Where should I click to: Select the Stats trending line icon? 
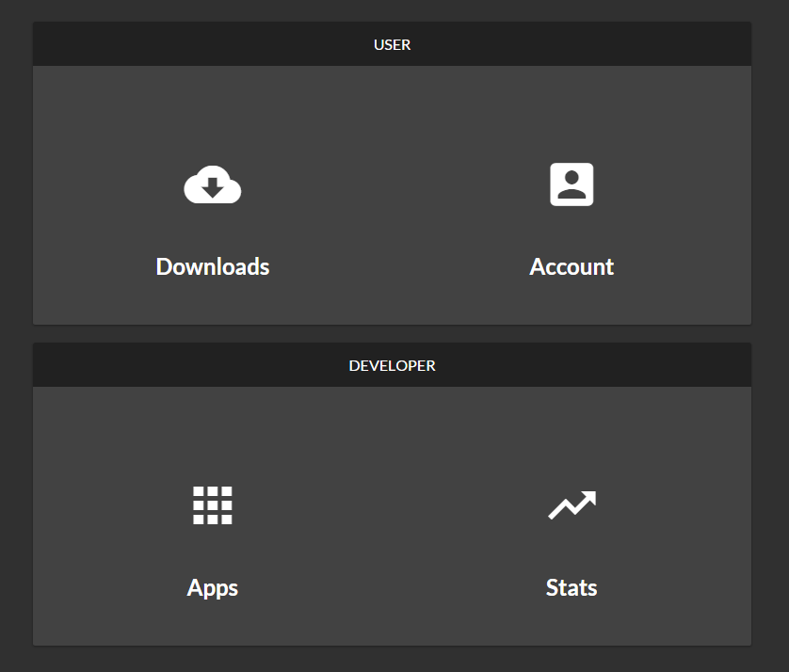[x=572, y=505]
